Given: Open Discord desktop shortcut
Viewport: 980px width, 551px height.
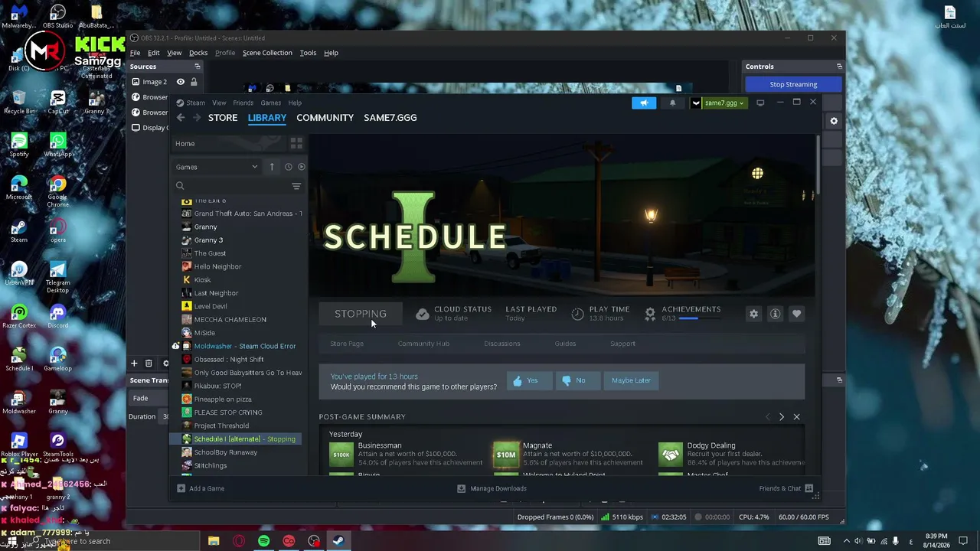Looking at the screenshot, I should [57, 316].
